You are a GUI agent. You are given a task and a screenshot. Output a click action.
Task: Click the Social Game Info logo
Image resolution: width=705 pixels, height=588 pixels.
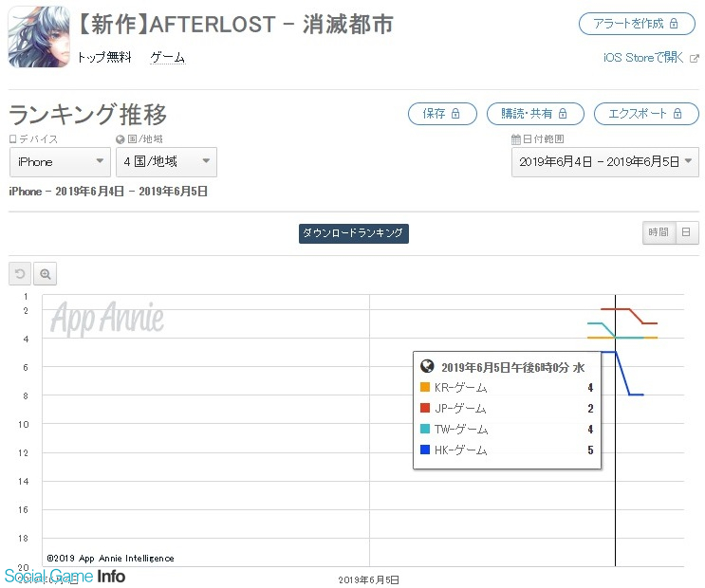65,577
